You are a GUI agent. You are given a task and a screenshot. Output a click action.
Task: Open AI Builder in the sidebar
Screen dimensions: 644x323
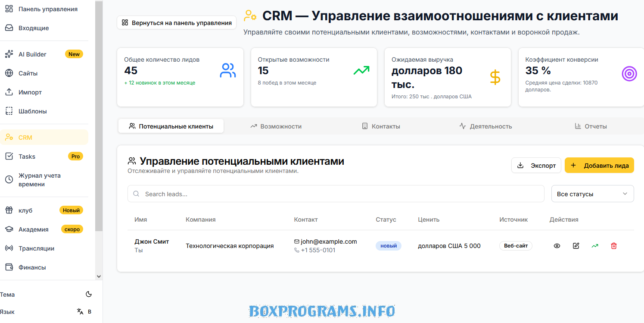tap(32, 54)
